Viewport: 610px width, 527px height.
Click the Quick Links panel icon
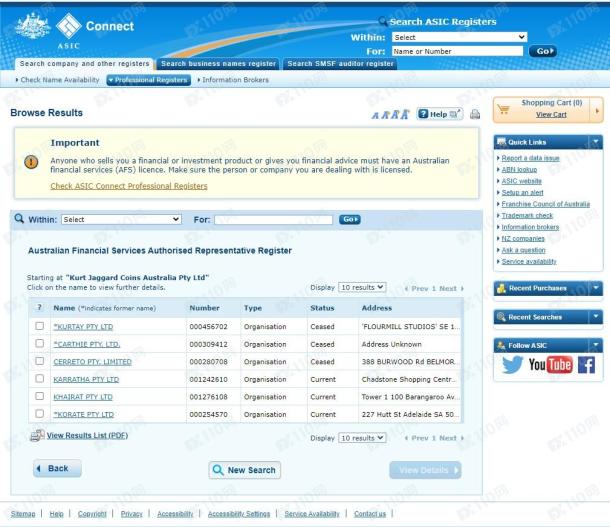click(502, 142)
